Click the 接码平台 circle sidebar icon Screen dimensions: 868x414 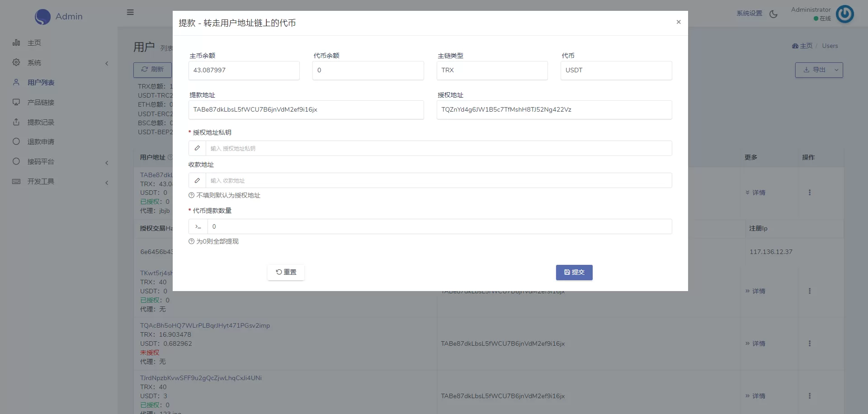tap(16, 161)
